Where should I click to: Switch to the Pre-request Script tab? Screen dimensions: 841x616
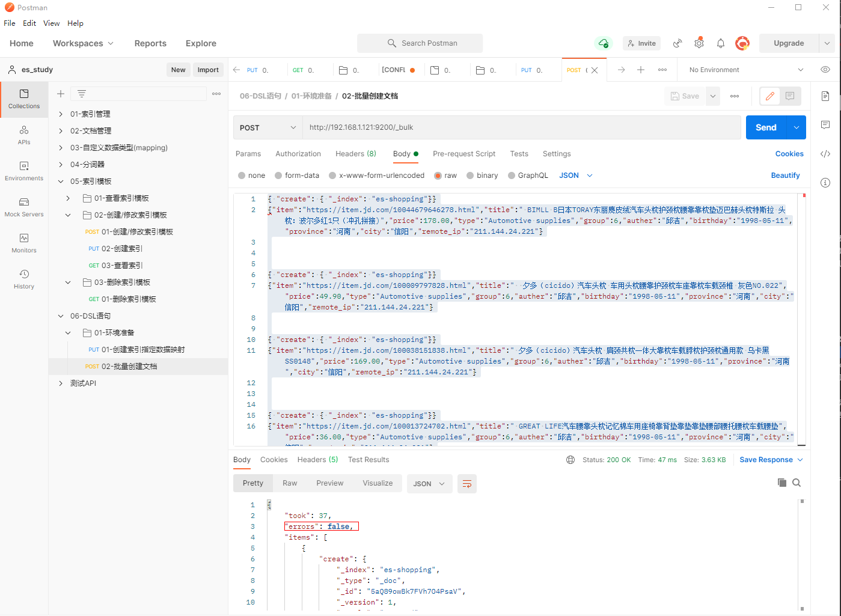(463, 154)
